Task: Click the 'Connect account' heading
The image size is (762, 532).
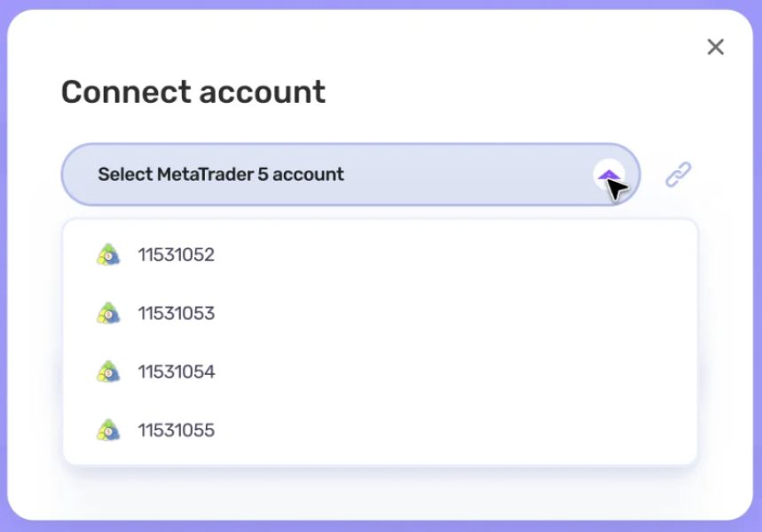Action: pyautogui.click(x=192, y=91)
